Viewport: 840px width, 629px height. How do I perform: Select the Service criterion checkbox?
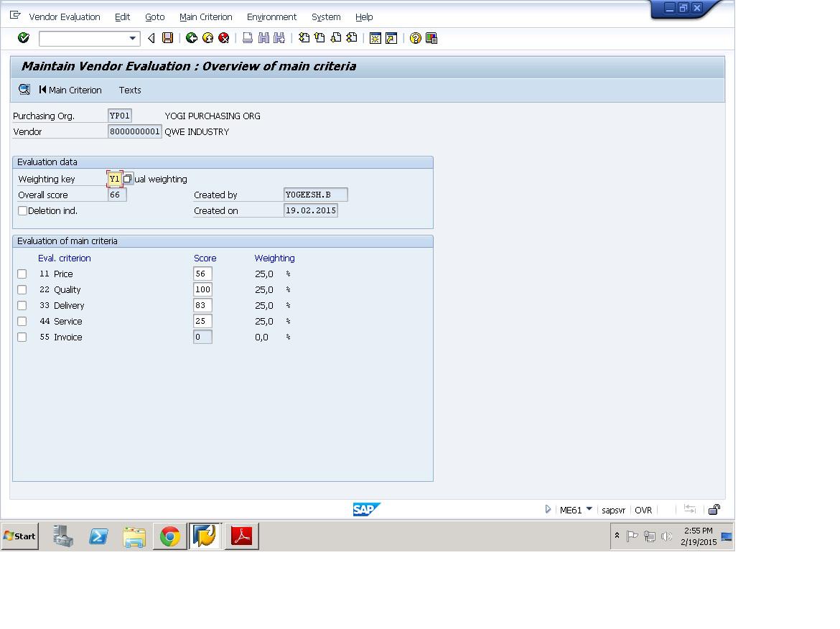[22, 322]
